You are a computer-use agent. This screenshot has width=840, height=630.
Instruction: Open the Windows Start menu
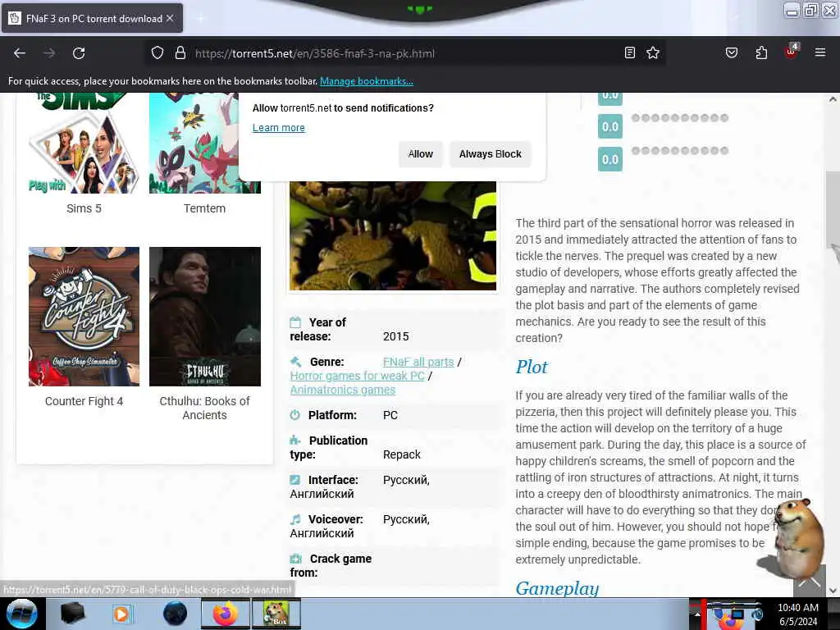click(x=22, y=614)
